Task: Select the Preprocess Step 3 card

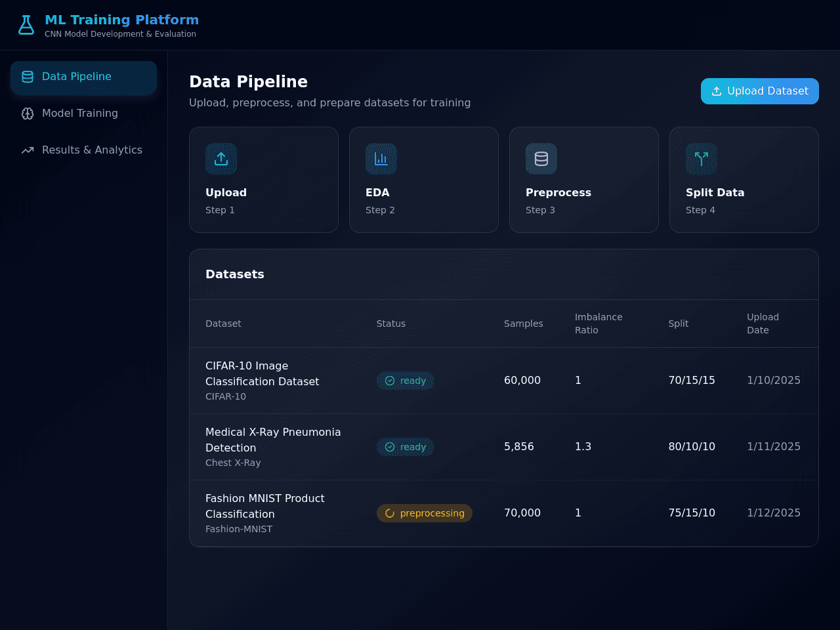Action: click(584, 180)
